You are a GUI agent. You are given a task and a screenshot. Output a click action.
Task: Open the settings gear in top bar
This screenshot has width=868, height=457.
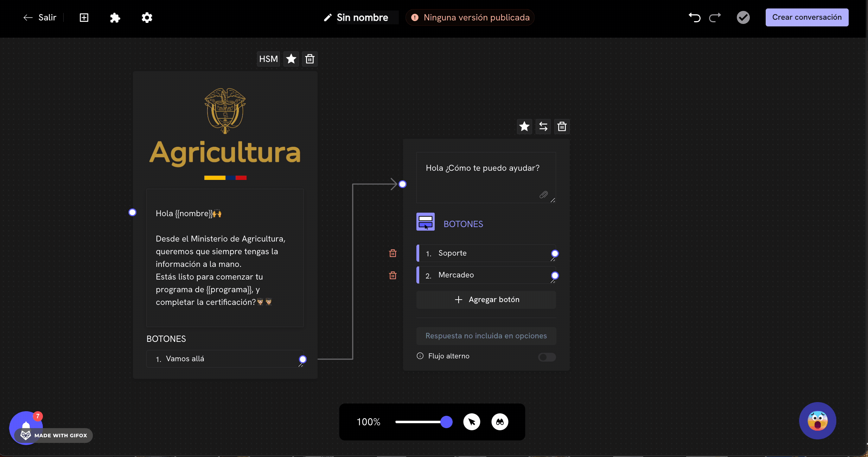(x=147, y=18)
